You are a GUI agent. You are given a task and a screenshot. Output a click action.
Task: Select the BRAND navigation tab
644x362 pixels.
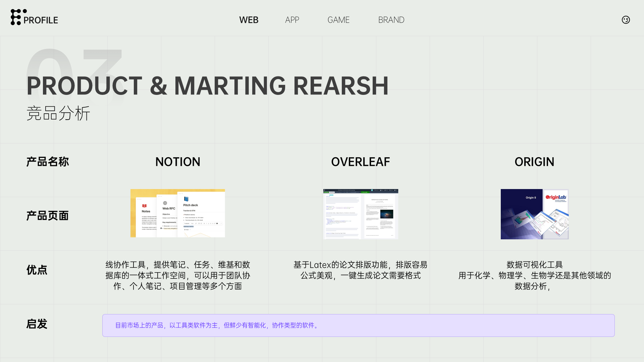point(391,20)
